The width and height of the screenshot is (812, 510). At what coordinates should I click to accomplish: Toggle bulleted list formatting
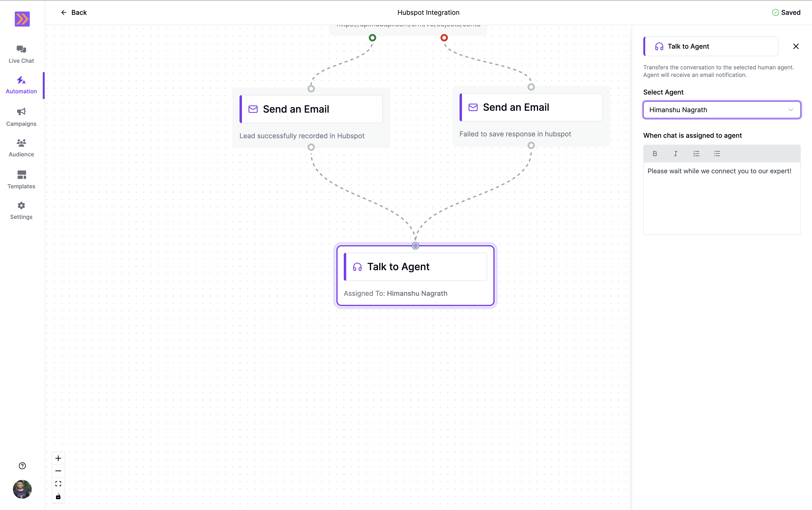click(x=717, y=154)
